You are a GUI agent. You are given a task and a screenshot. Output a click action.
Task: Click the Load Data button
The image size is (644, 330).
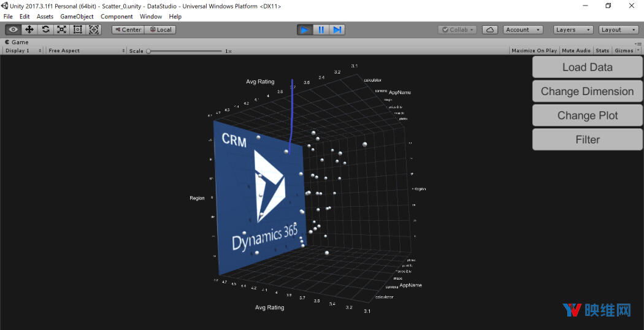click(x=587, y=67)
